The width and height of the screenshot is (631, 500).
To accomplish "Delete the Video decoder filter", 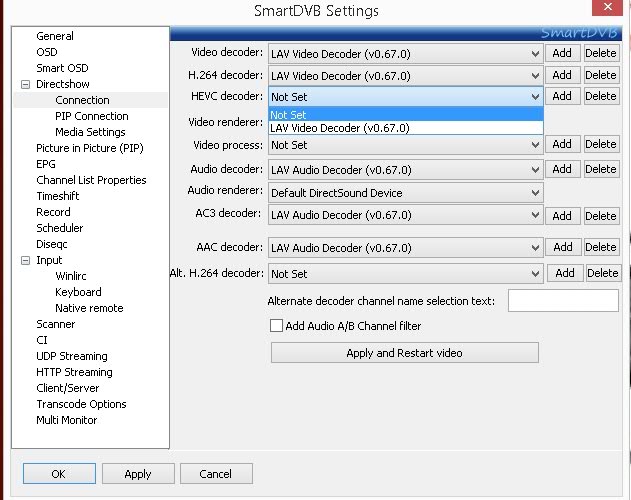I will 601,53.
